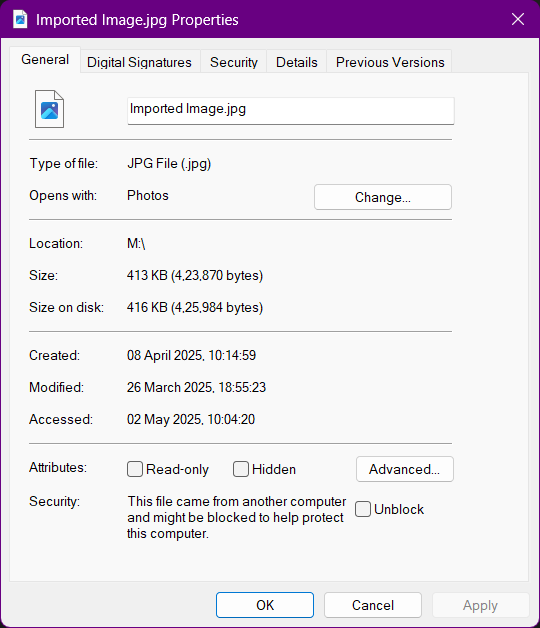Click the Cancel button
The image size is (540, 628).
coord(373,605)
